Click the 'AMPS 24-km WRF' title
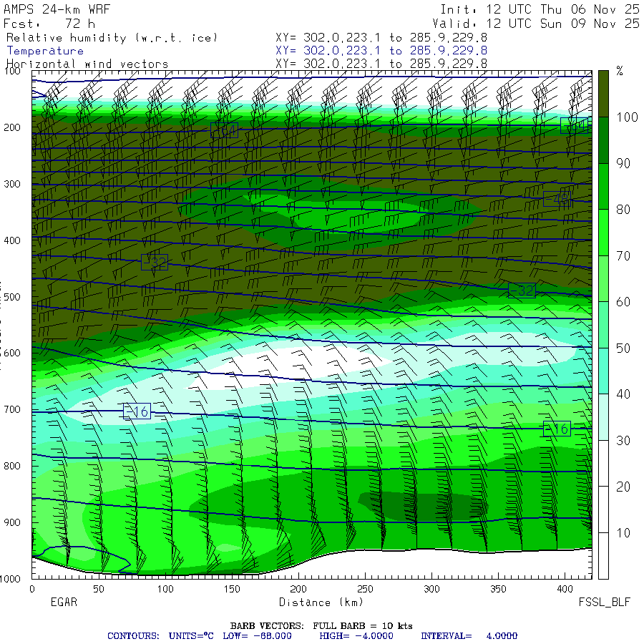This screenshot has width=644, height=644. point(57,9)
